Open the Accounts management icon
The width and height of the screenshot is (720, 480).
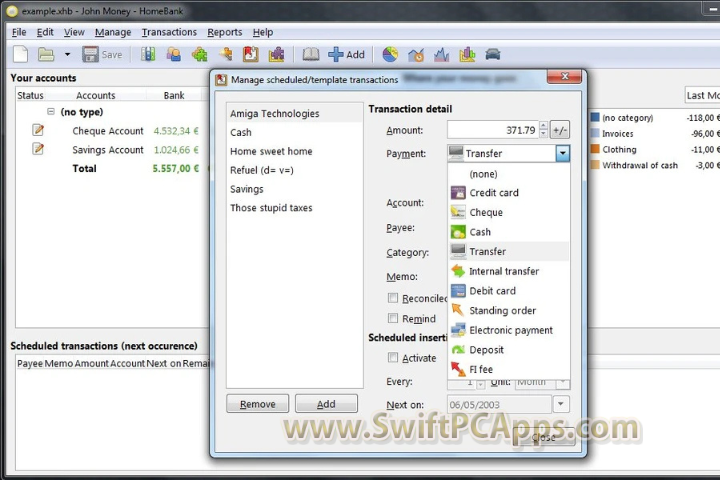[x=148, y=54]
